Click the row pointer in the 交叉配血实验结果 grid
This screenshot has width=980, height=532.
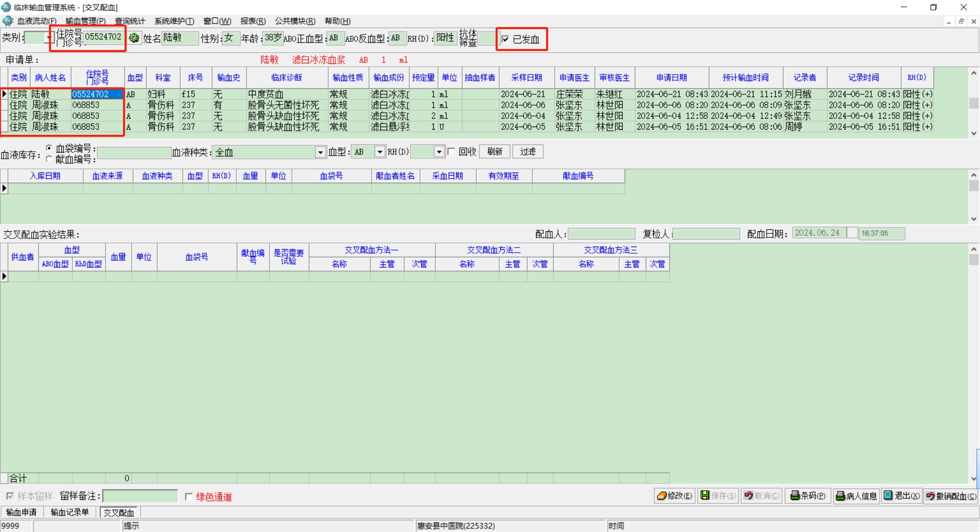pos(4,276)
